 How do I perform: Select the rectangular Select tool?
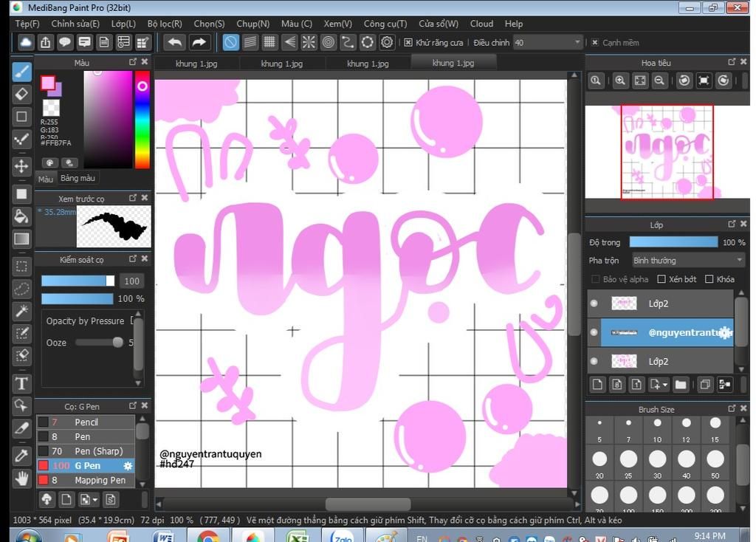(x=21, y=266)
